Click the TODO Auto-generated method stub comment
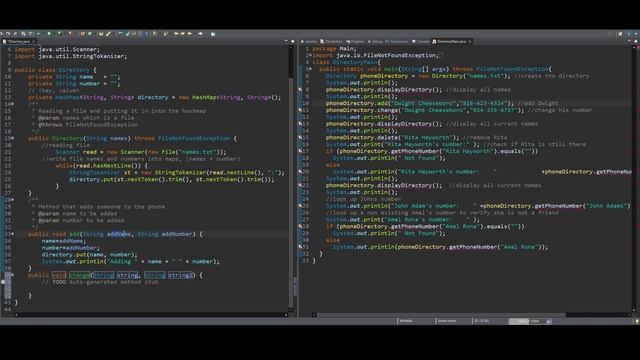 100,282
